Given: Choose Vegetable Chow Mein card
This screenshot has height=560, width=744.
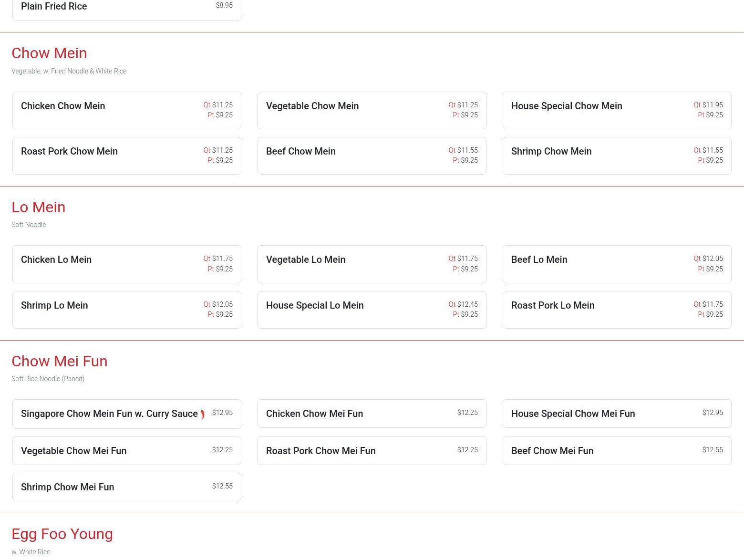Looking at the screenshot, I should click(372, 110).
